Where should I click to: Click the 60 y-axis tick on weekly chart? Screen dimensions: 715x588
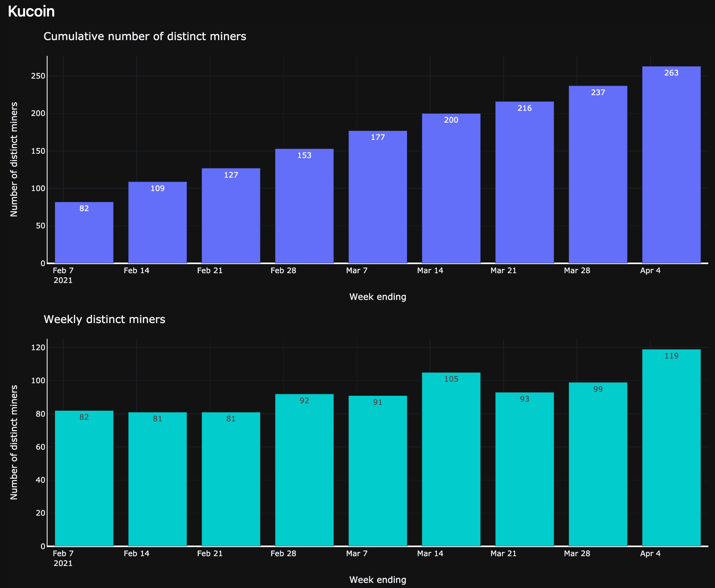tap(41, 447)
